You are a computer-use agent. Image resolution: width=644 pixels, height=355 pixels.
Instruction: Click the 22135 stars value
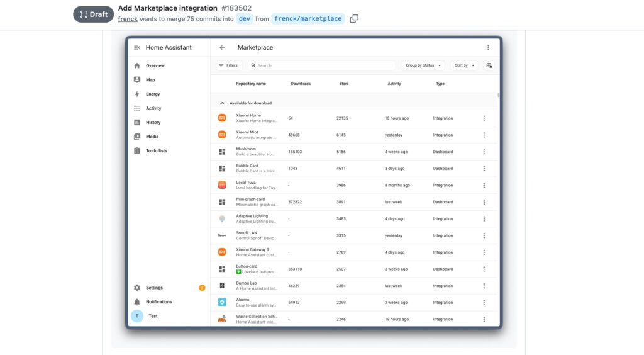coord(342,118)
